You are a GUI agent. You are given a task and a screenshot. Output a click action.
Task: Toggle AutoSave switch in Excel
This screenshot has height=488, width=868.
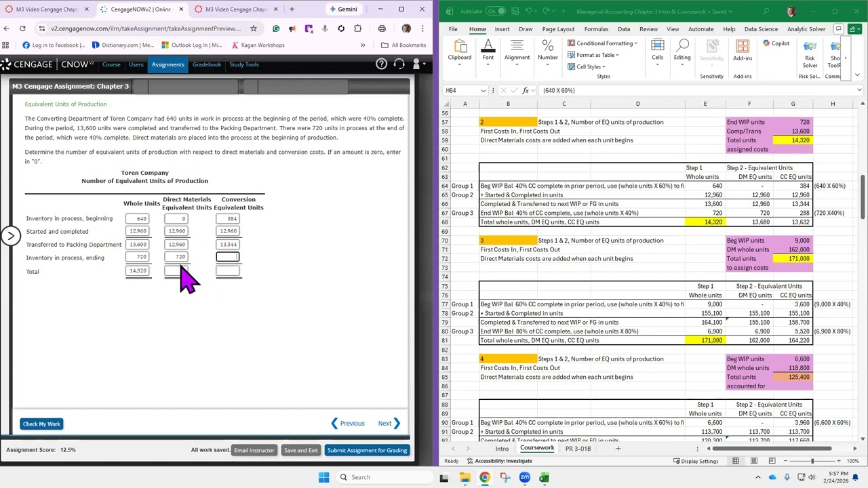[495, 12]
